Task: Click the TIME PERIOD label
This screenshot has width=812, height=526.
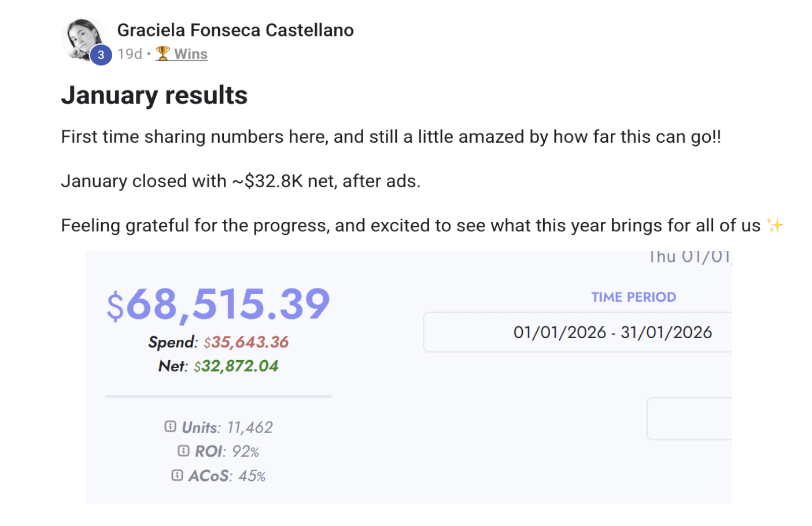Action: [x=633, y=297]
